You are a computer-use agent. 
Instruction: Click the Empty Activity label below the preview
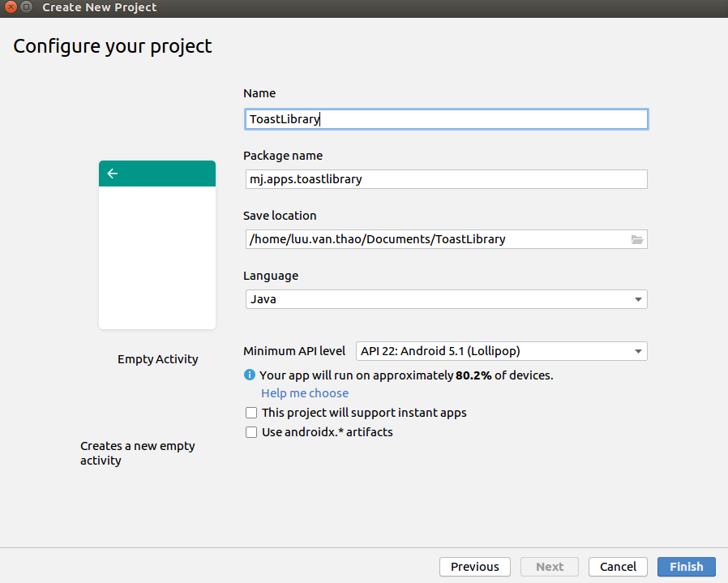[157, 359]
